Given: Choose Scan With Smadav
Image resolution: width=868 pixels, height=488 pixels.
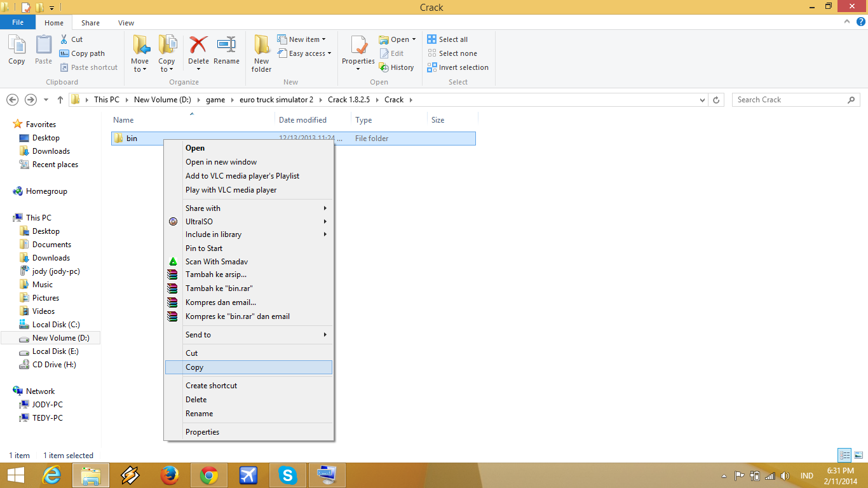Looking at the screenshot, I should coord(248,262).
